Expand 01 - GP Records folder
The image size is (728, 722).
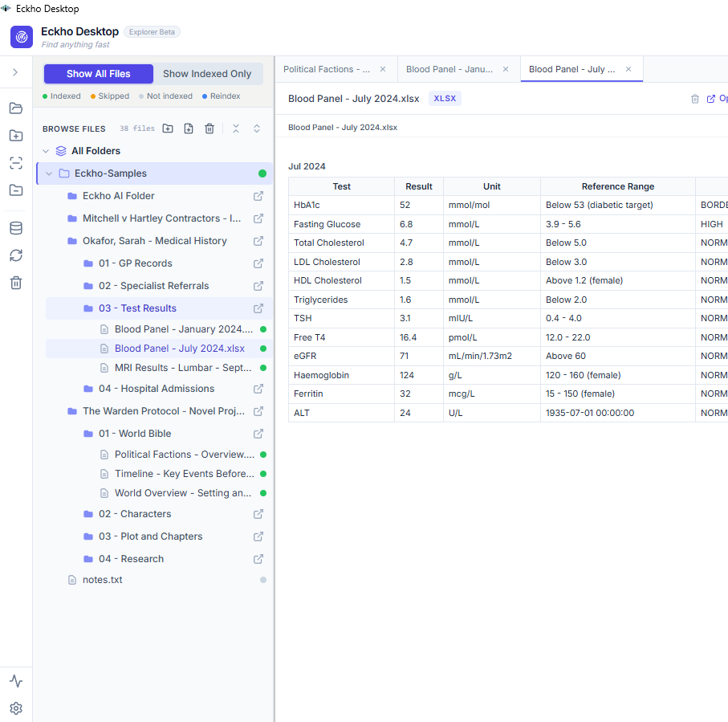tap(135, 263)
